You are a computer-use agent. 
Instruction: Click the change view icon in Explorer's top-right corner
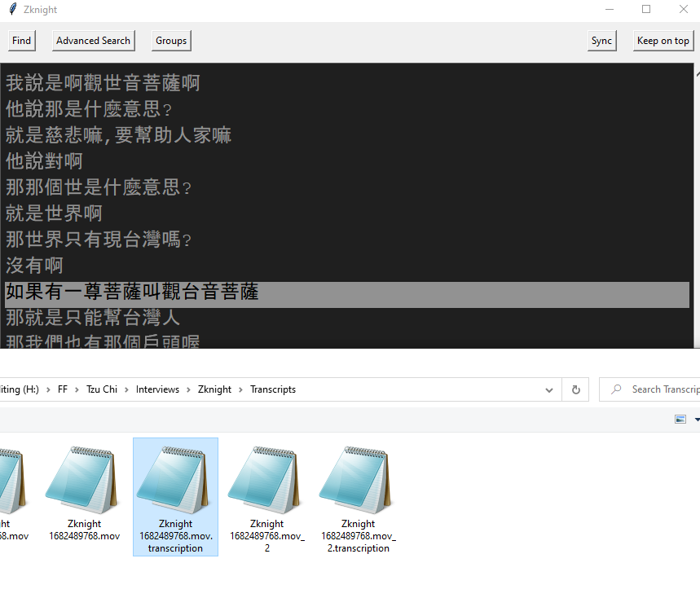[x=680, y=419]
